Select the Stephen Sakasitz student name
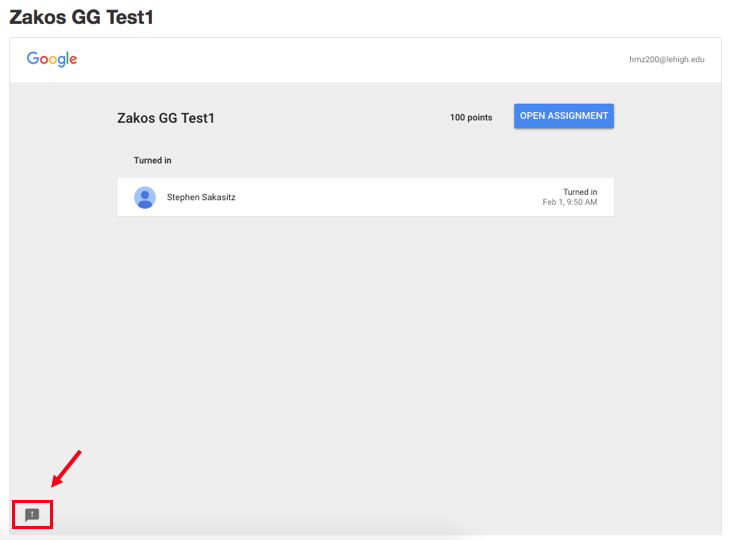Screen dimensions: 732x540 [201, 197]
